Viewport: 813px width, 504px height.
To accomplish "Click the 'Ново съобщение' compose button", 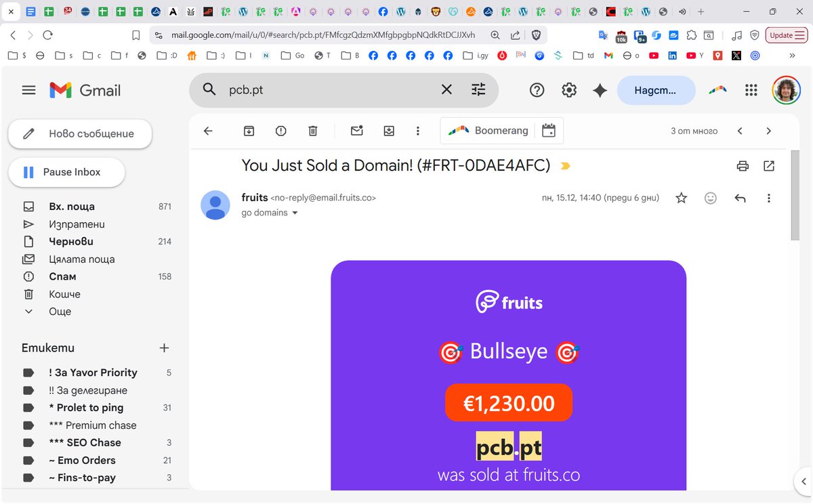I will tap(79, 134).
